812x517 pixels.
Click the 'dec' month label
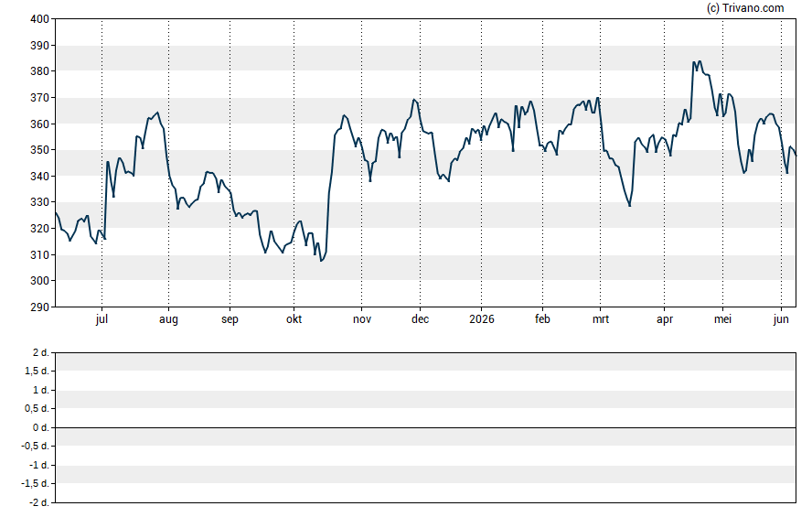pos(420,319)
